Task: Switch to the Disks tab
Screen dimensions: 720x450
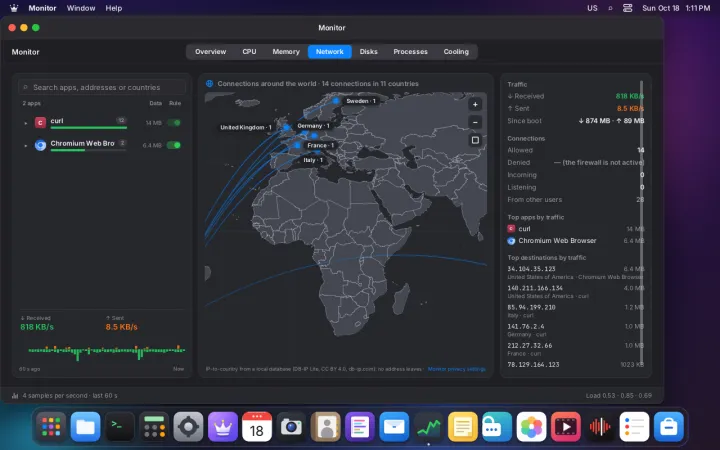Action: coord(368,51)
